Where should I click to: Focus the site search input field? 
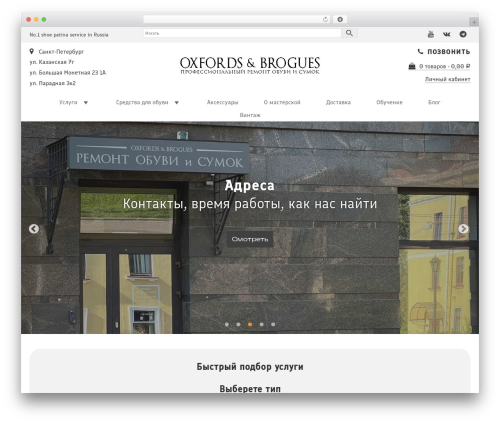242,33
